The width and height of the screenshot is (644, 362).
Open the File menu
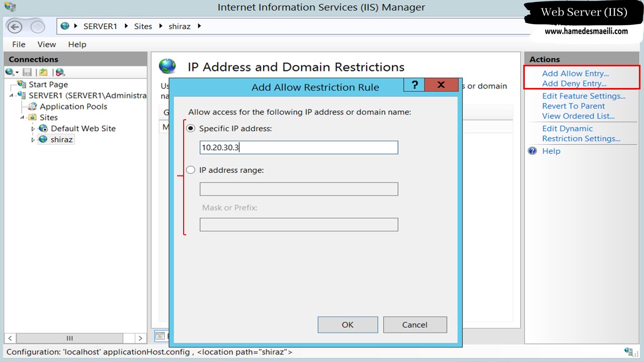pyautogui.click(x=19, y=44)
